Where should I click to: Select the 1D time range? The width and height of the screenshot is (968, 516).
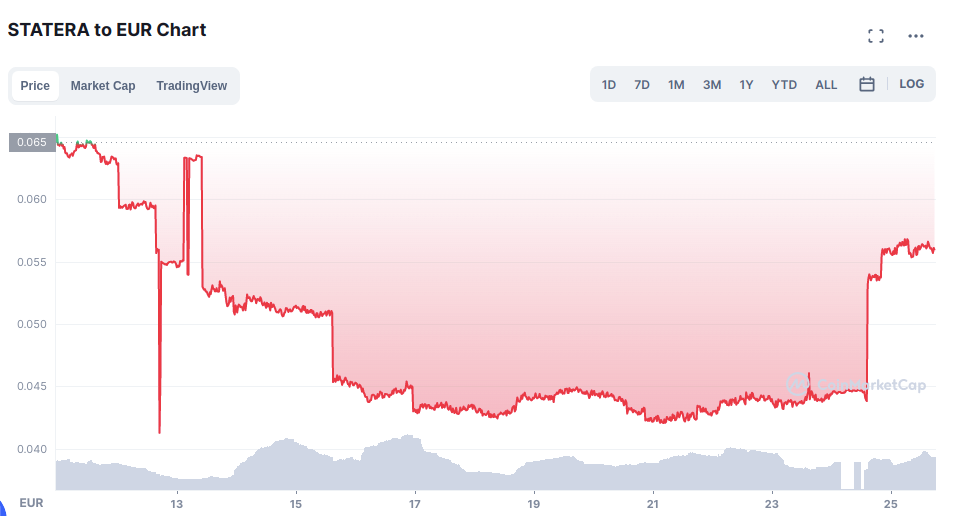pyautogui.click(x=609, y=85)
